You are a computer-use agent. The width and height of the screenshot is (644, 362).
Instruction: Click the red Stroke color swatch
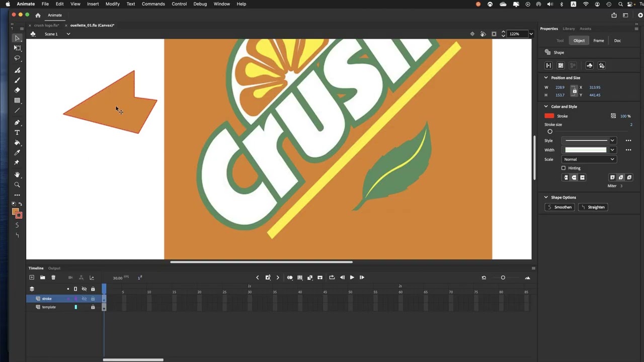(x=549, y=116)
